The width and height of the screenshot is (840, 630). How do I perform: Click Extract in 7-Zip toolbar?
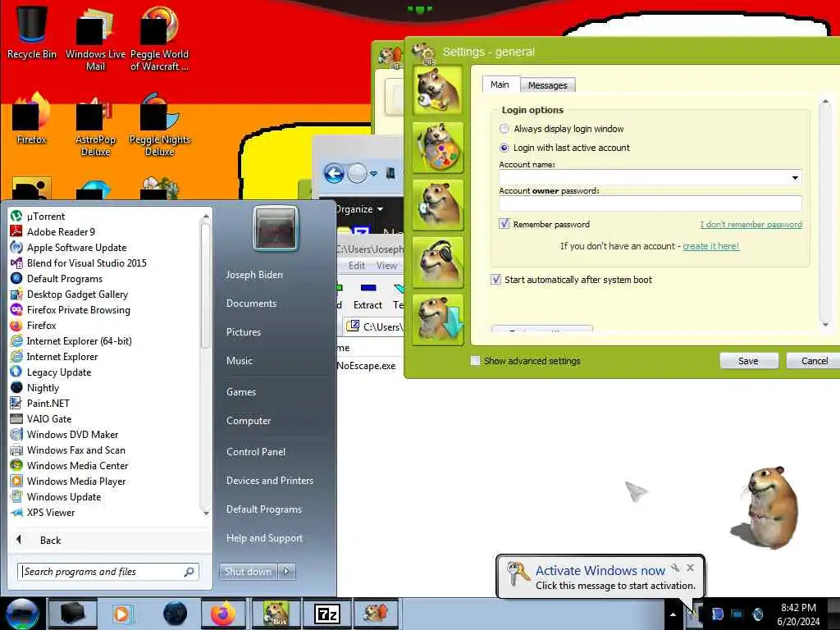tap(368, 297)
